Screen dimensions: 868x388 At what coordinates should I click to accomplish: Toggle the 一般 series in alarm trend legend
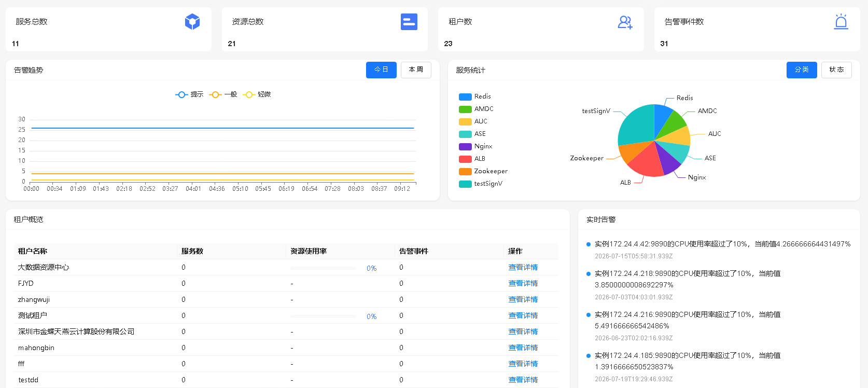tap(223, 94)
